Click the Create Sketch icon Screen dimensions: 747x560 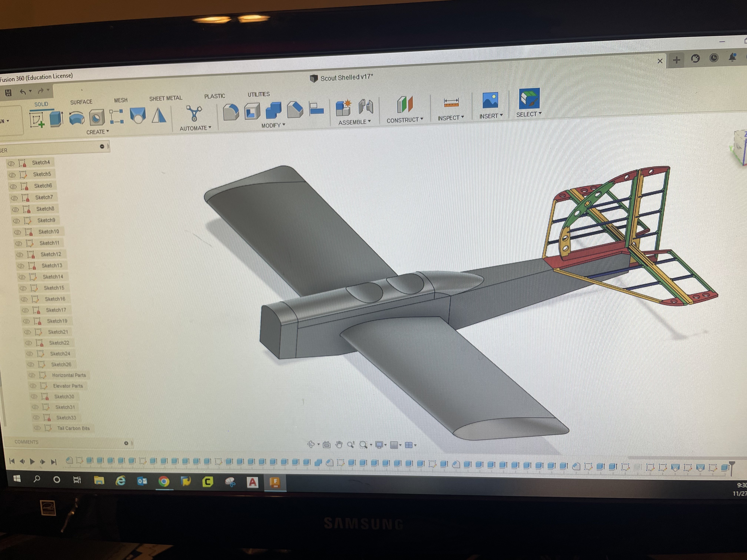36,120
